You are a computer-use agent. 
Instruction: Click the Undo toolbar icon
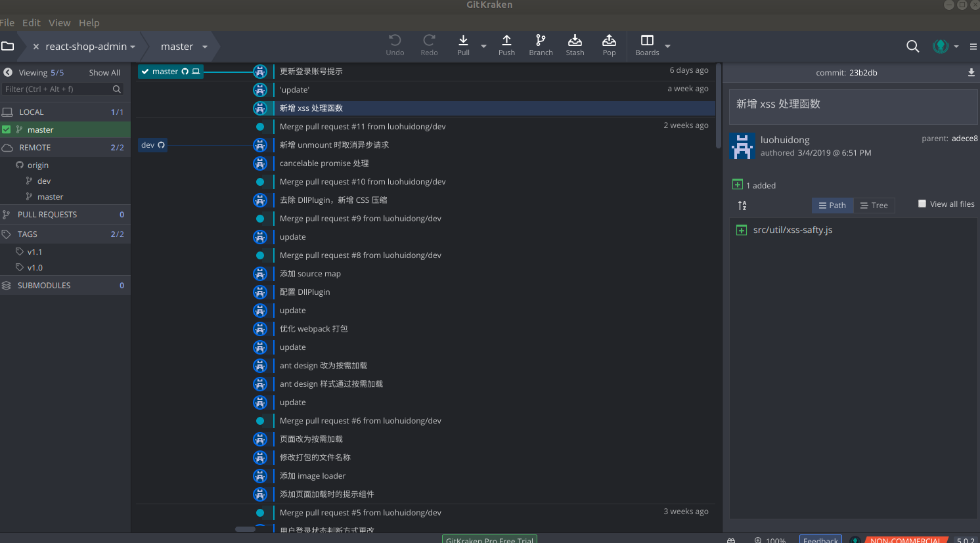[395, 40]
